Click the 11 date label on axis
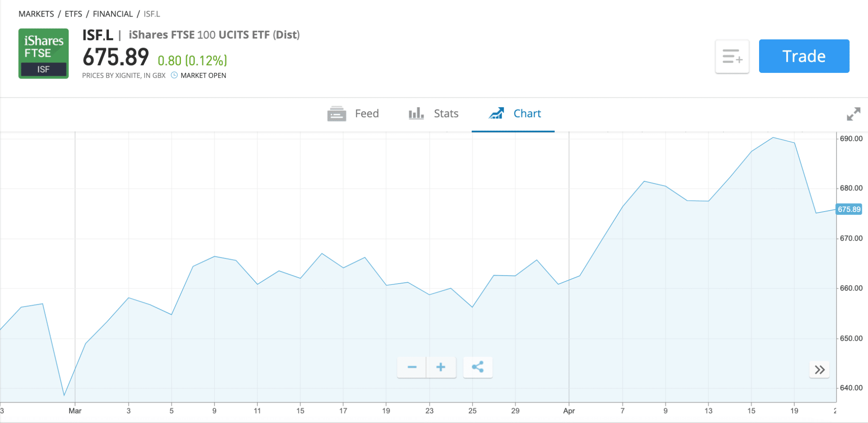 257,411
